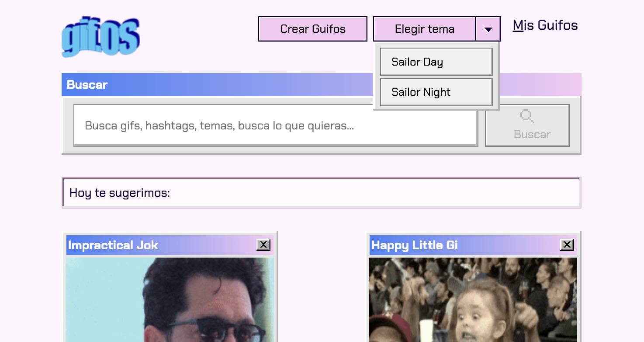The image size is (644, 342).
Task: Click the surprised girl gif thumbnail
Action: click(474, 300)
